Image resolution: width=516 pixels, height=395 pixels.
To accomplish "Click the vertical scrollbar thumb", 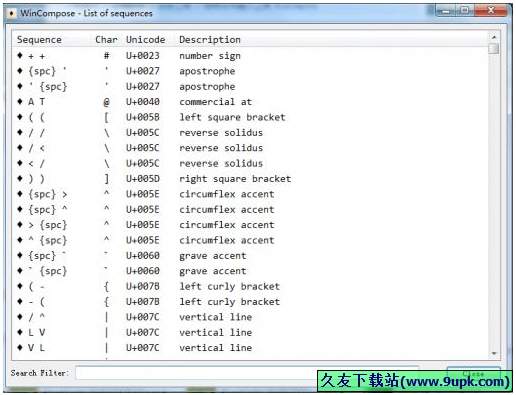I will pyautogui.click(x=494, y=49).
